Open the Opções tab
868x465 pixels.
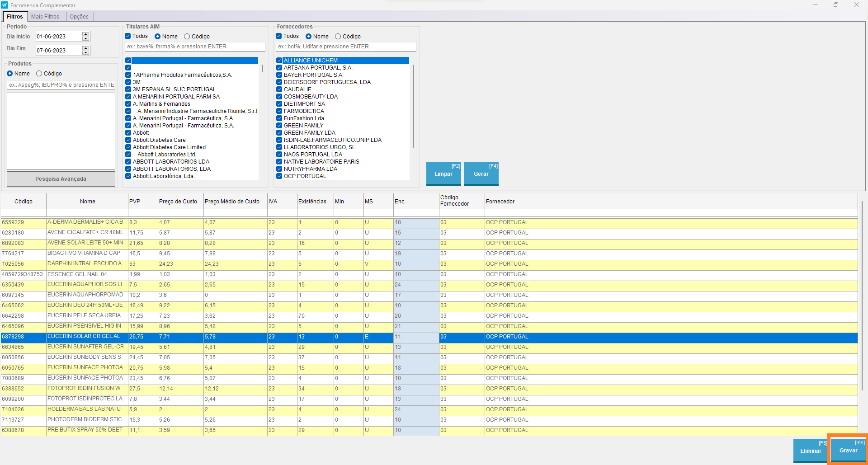pos(79,17)
